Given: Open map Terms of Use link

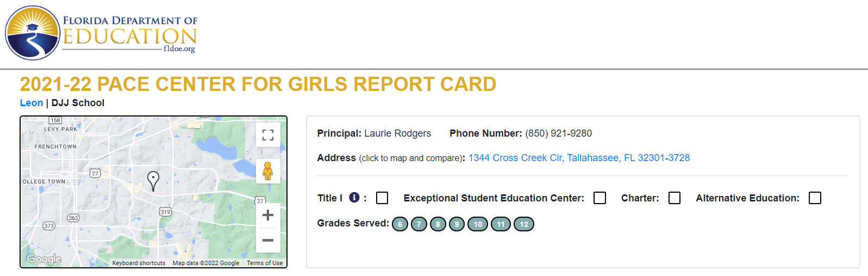Looking at the screenshot, I should coord(265,263).
